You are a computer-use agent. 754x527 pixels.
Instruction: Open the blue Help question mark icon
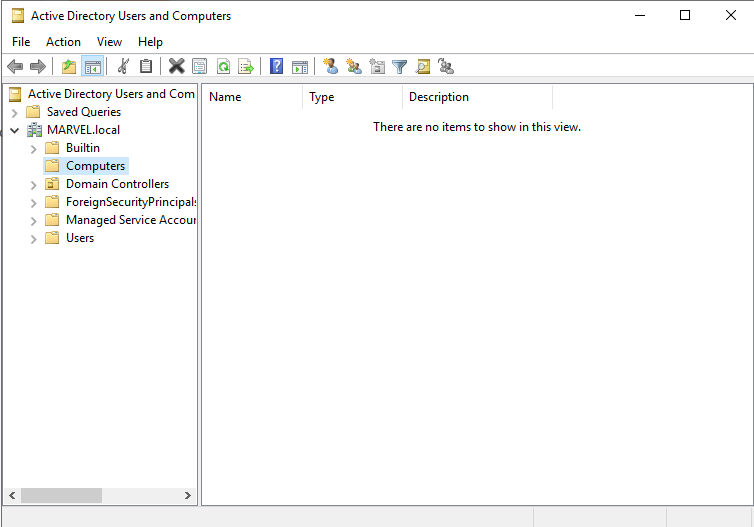click(277, 67)
